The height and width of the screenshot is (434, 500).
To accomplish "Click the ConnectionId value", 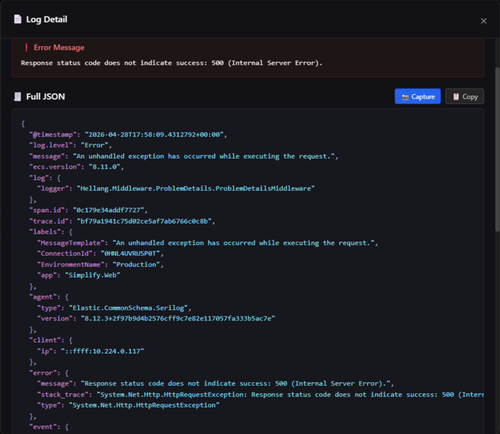I will pos(130,253).
